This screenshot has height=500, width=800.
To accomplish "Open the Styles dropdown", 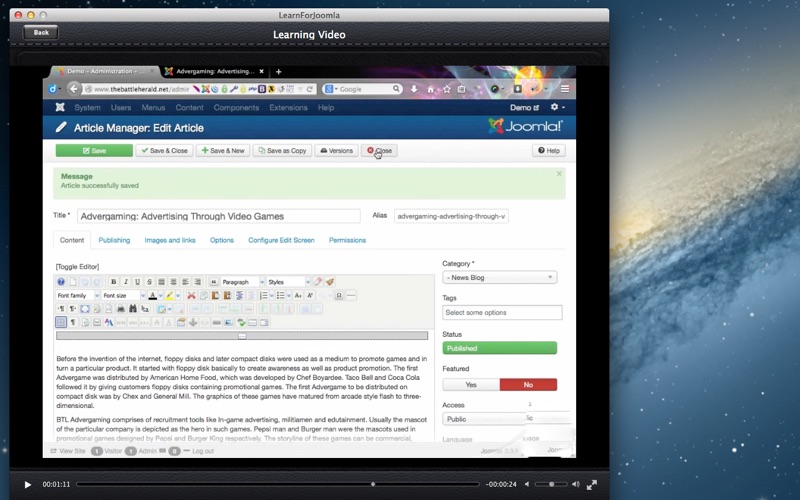I will tap(289, 282).
